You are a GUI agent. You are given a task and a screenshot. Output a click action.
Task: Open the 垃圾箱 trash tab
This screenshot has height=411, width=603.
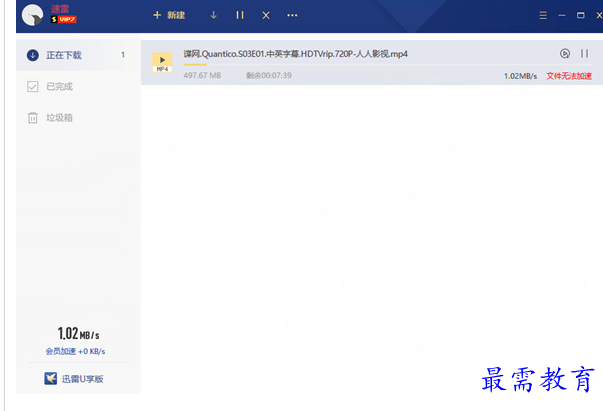point(78,118)
